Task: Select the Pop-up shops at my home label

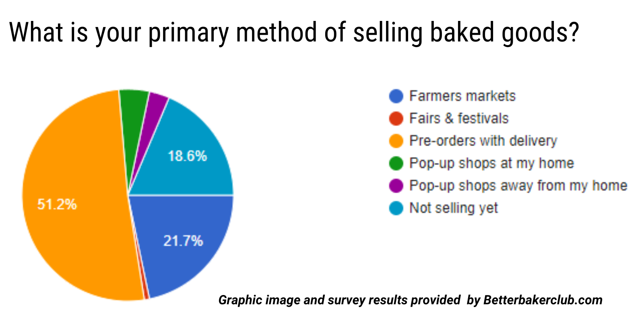Action: (x=491, y=163)
